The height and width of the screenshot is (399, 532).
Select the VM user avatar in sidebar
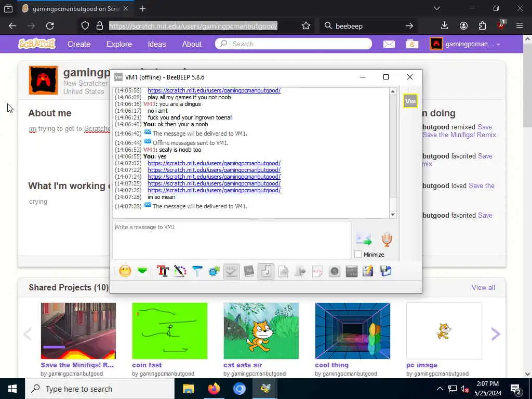click(x=410, y=101)
